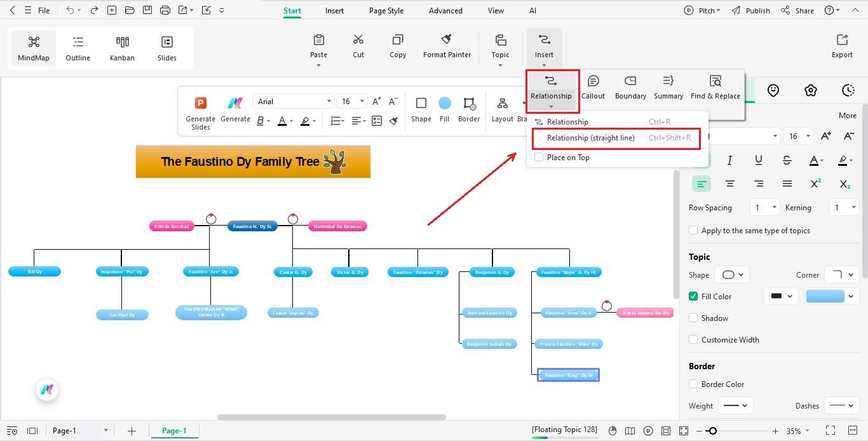Switch to Outline view
Image resolution: width=868 pixels, height=441 pixels.
78,48
